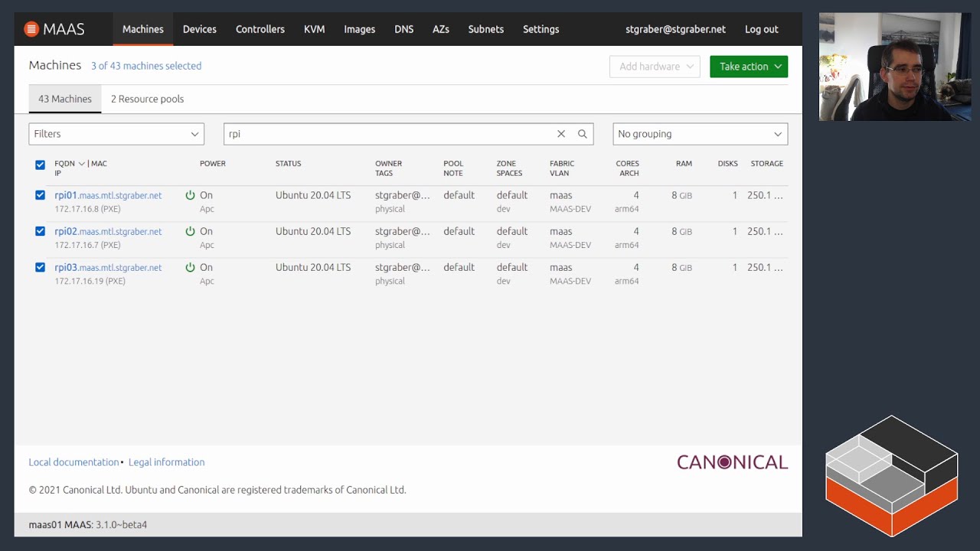Screen dimensions: 980x551
Task: Expand the No grouping dropdown
Action: click(x=700, y=134)
